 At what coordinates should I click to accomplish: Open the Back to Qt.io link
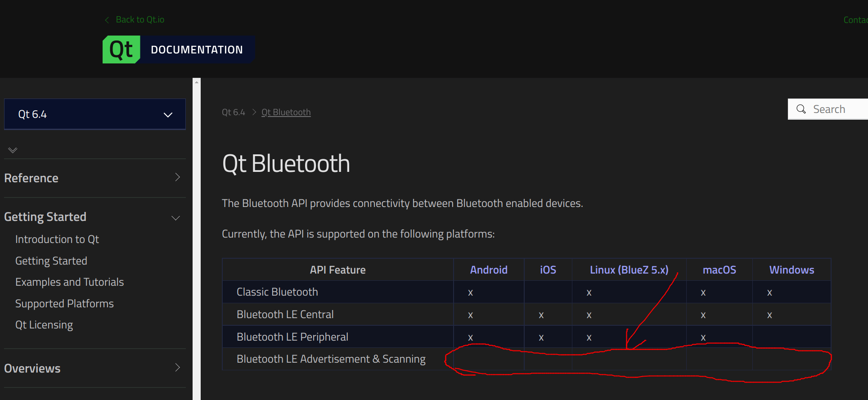pyautogui.click(x=140, y=20)
